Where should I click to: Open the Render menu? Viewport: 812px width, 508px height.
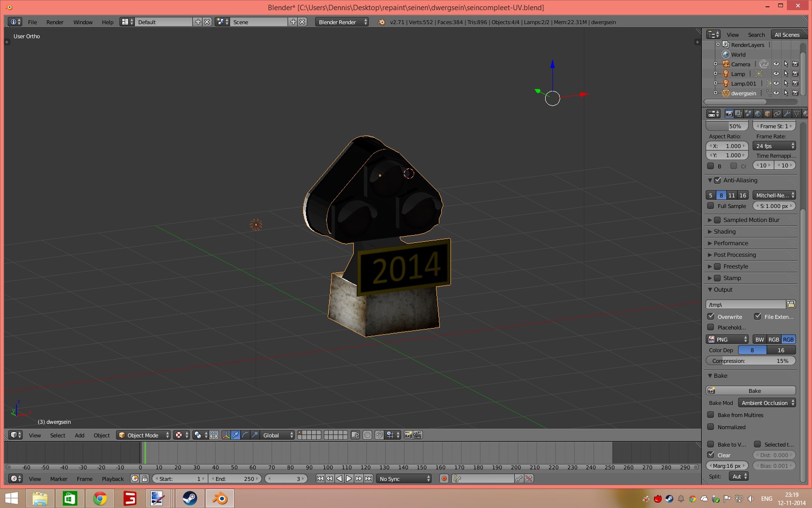(x=55, y=22)
